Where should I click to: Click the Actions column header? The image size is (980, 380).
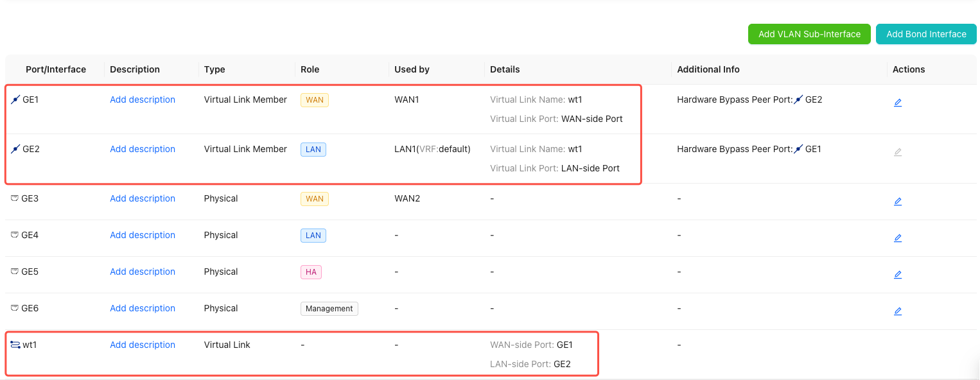pos(909,69)
